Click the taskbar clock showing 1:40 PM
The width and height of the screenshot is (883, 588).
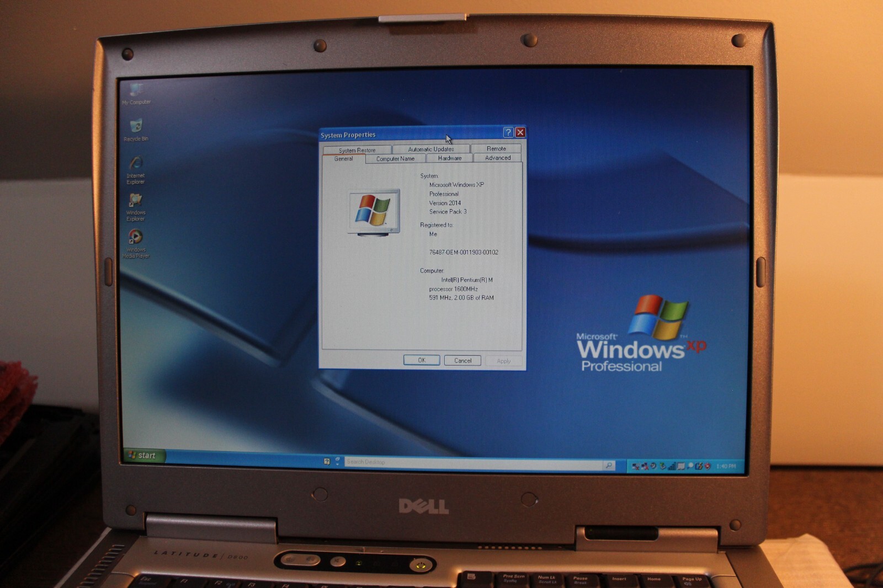726,466
